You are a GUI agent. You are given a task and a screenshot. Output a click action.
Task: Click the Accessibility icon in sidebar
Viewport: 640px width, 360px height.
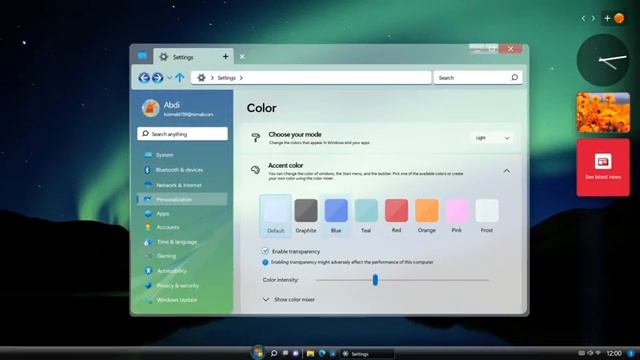tap(148, 271)
